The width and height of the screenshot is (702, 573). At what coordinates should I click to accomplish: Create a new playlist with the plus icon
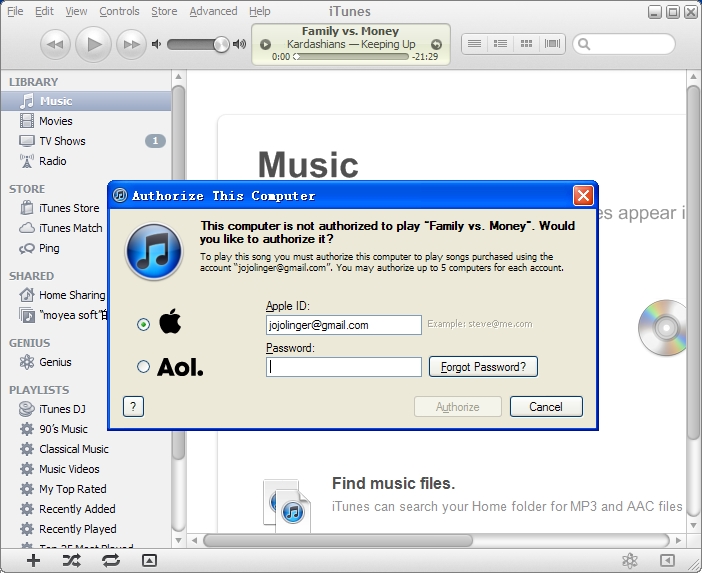pyautogui.click(x=33, y=560)
